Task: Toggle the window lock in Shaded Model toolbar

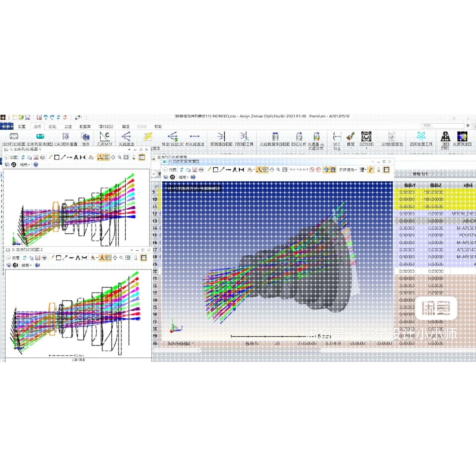Action: tap(379, 170)
